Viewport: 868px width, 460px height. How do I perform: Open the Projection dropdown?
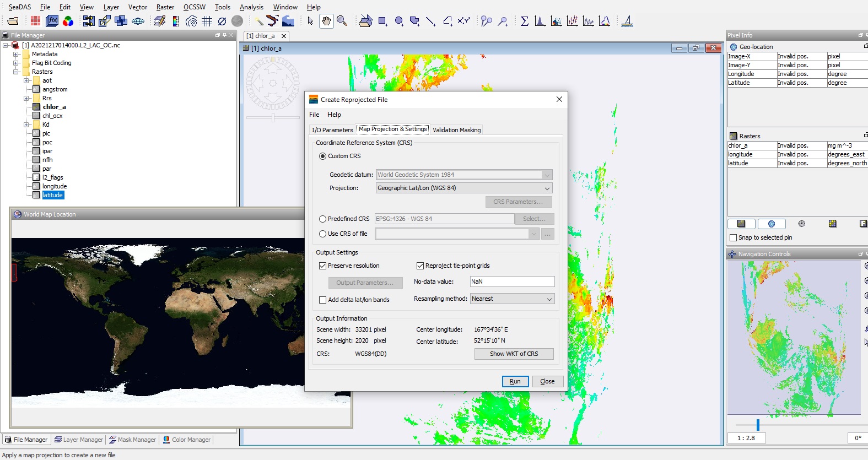tap(463, 188)
